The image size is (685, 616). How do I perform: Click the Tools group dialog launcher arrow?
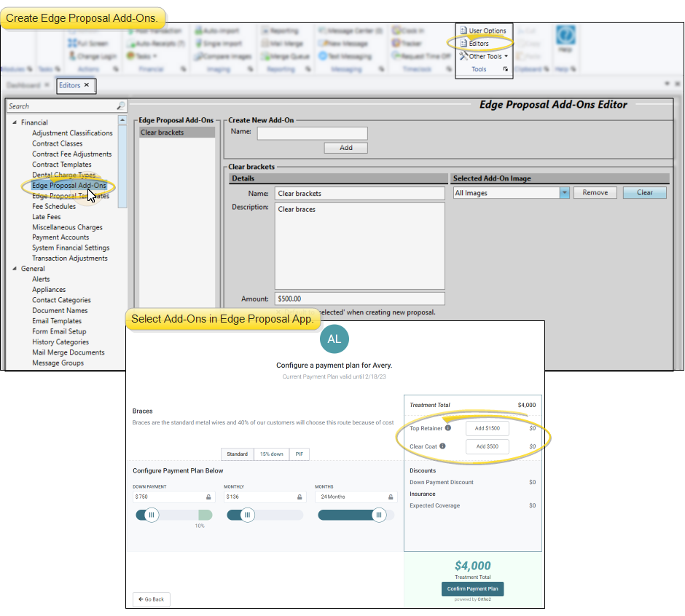[506, 69]
